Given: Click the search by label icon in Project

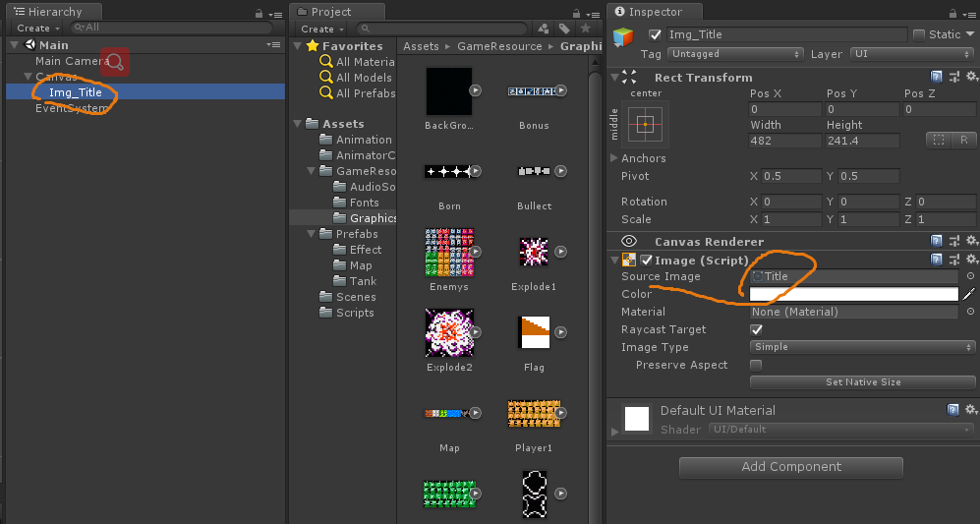Looking at the screenshot, I should click(564, 29).
